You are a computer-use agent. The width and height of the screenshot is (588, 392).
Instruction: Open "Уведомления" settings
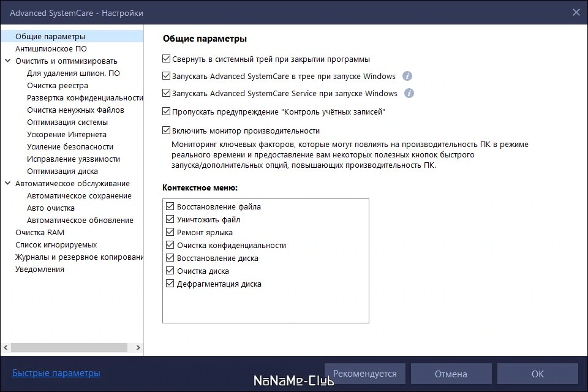click(40, 269)
